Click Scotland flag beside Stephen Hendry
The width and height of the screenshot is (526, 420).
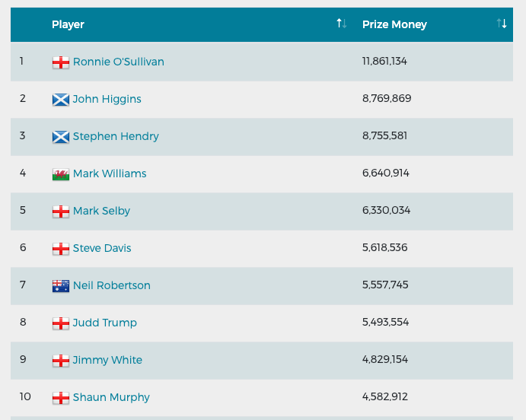tap(61, 137)
